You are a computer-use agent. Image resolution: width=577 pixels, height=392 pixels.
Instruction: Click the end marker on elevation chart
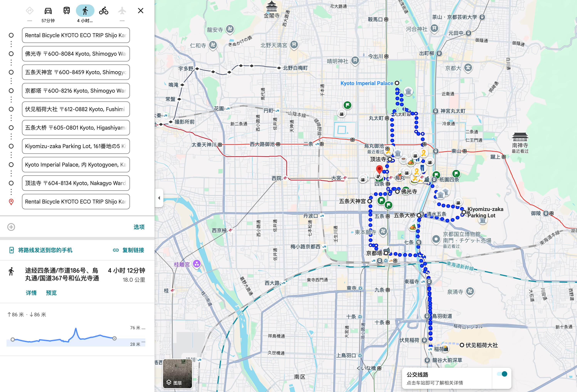point(114,338)
